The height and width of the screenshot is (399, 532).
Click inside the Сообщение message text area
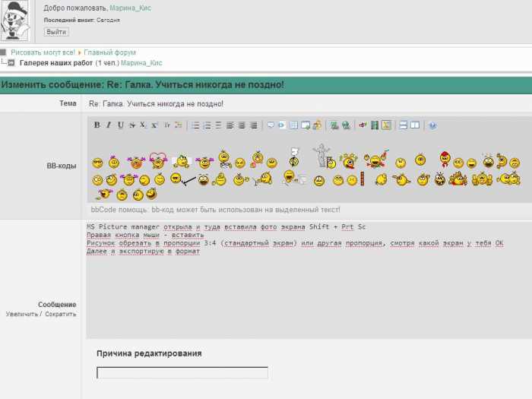pyautogui.click(x=304, y=296)
